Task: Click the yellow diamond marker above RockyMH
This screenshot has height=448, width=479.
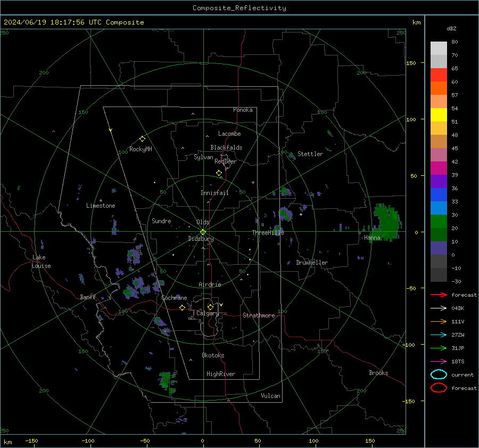Action: point(142,139)
